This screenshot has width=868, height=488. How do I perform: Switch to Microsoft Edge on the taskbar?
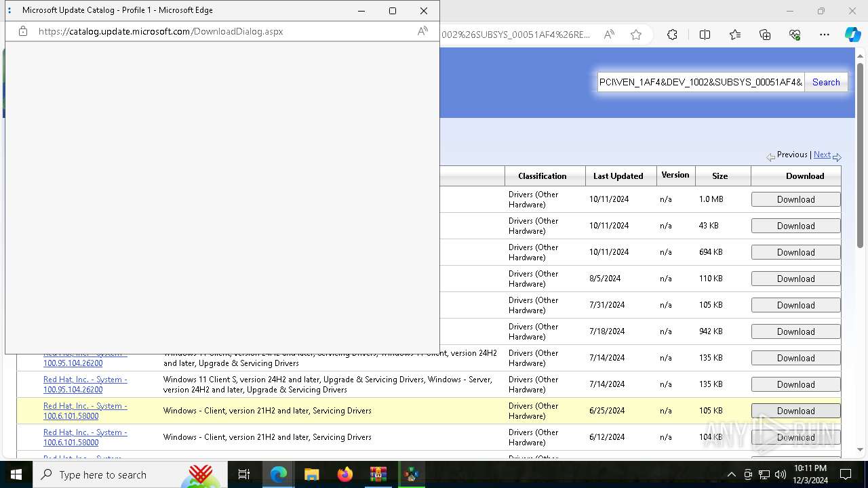pos(279,474)
